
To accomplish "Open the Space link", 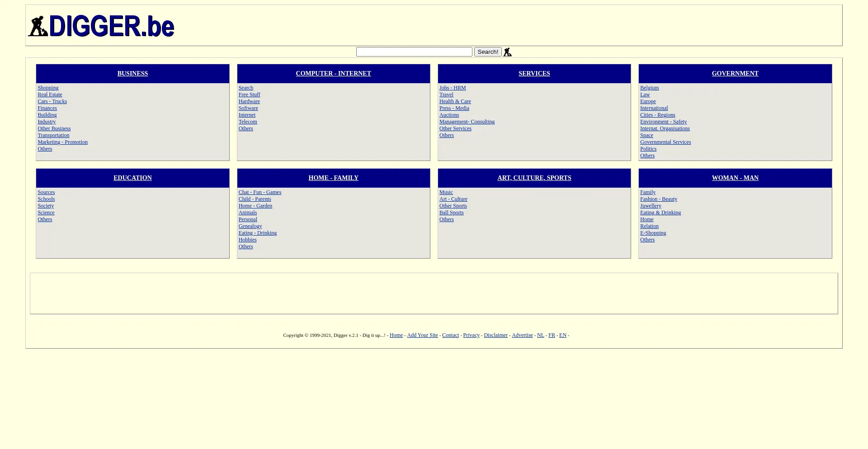I will pyautogui.click(x=646, y=135).
